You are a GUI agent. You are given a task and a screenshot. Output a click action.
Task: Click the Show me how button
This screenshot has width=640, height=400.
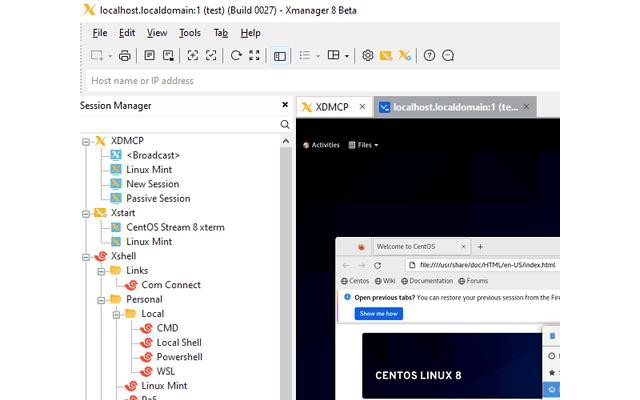pyautogui.click(x=378, y=313)
